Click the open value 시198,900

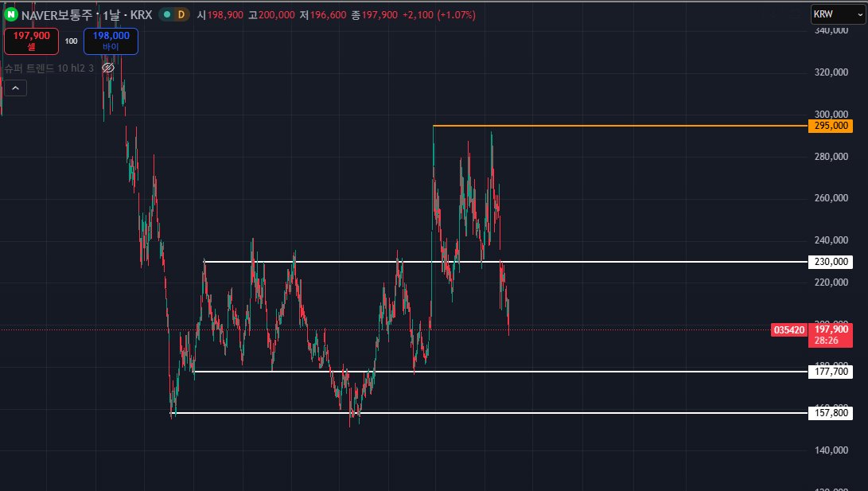(220, 15)
